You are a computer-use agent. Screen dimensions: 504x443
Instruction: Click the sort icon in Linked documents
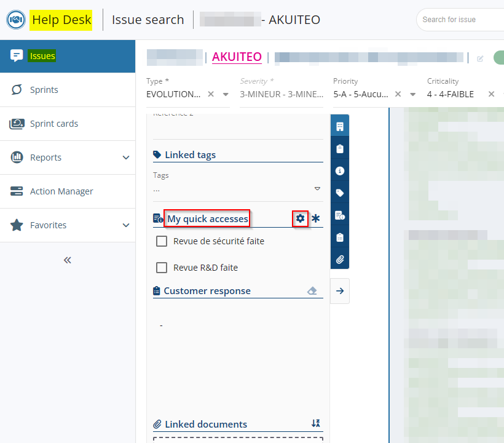316,423
